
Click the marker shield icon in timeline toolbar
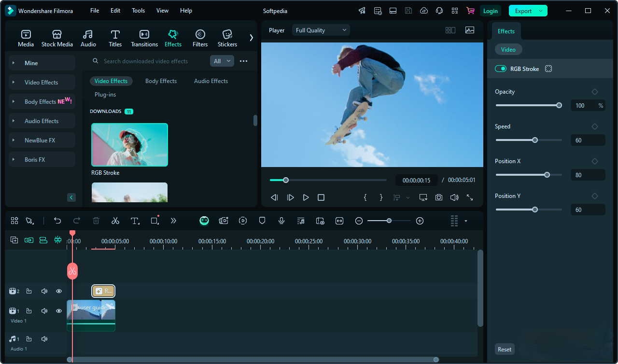coord(262,221)
